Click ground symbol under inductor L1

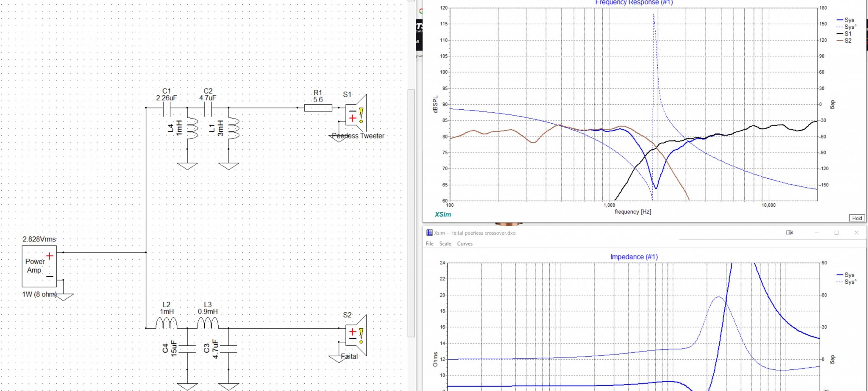(229, 166)
